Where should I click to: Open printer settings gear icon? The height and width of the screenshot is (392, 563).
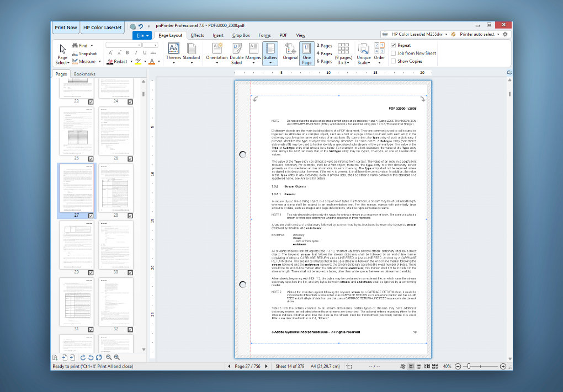(x=505, y=34)
